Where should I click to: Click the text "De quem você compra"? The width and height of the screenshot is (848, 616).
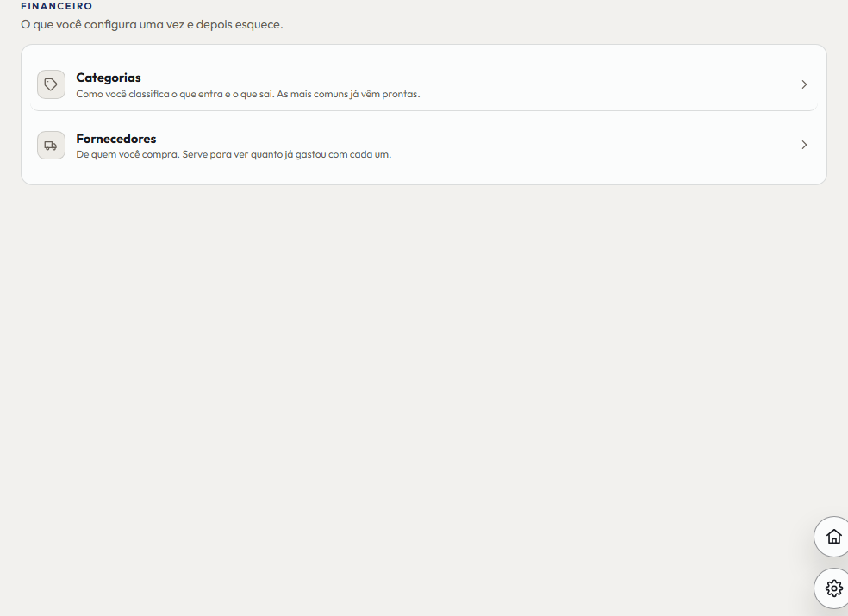127,155
